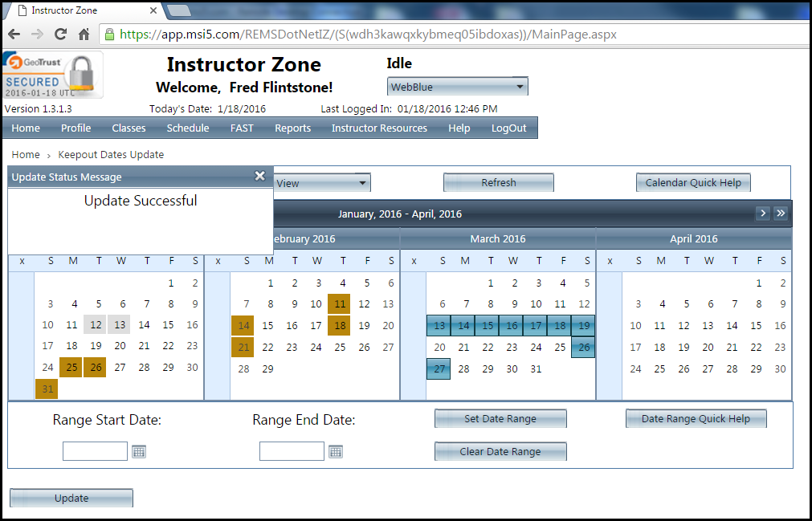
Task: Click inside the Range Start Date field
Action: (94, 451)
